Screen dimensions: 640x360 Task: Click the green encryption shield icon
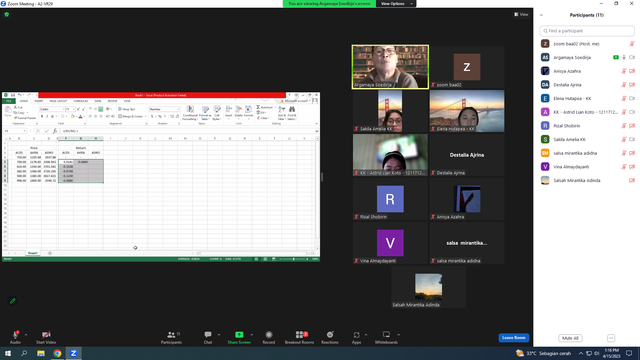tap(7, 14)
